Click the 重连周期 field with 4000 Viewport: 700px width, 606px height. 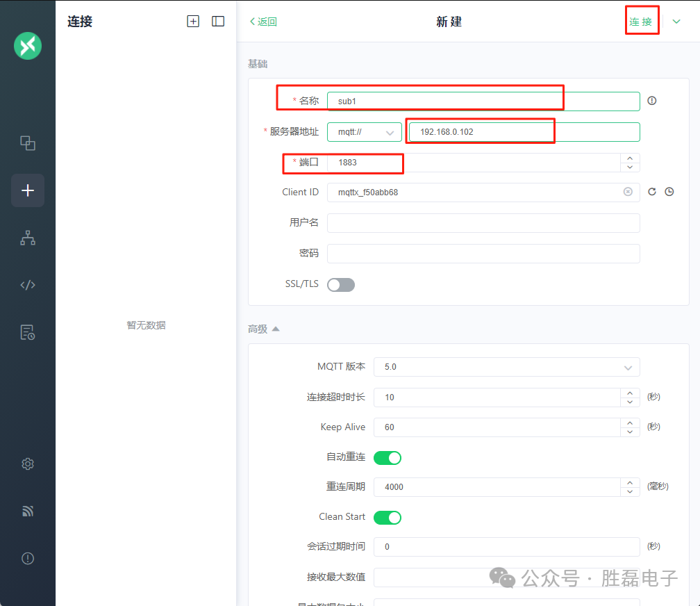[x=497, y=487]
